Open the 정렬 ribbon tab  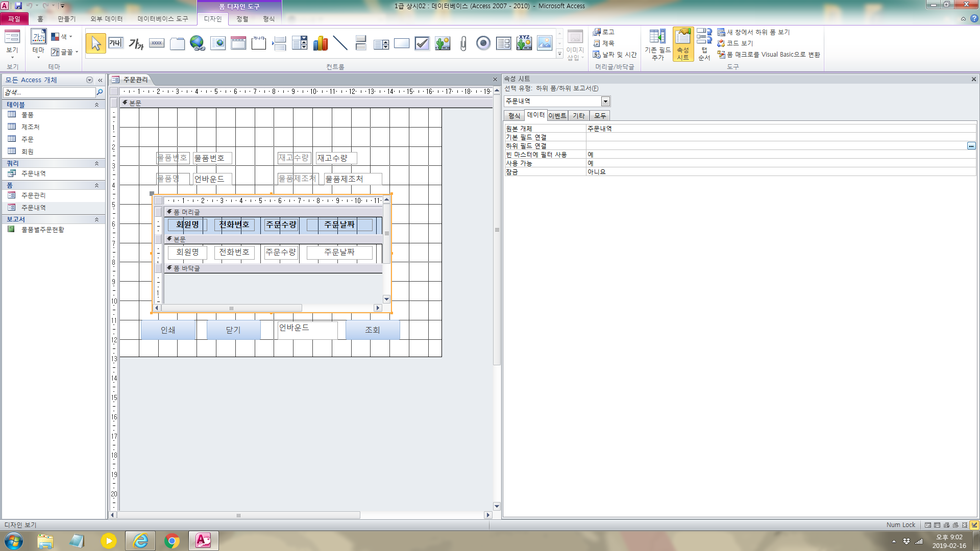tap(242, 19)
